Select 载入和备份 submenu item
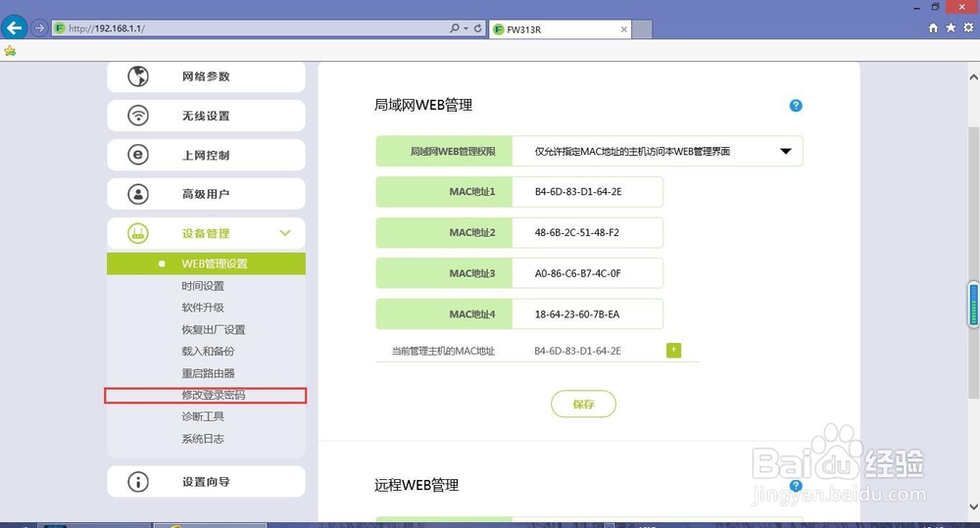The width and height of the screenshot is (980, 528). click(x=208, y=351)
